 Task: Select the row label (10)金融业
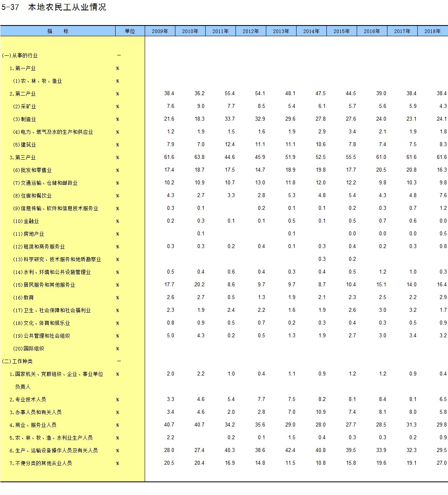pyautogui.click(x=26, y=221)
